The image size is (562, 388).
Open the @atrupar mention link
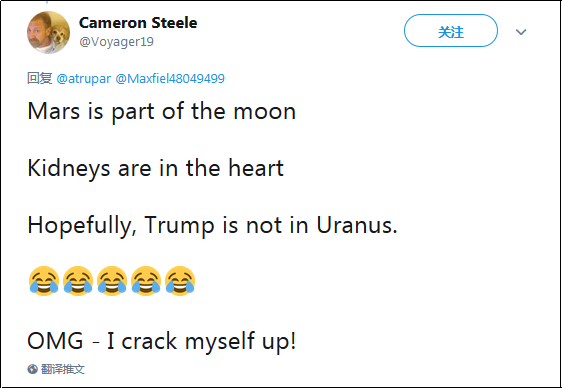(84, 78)
